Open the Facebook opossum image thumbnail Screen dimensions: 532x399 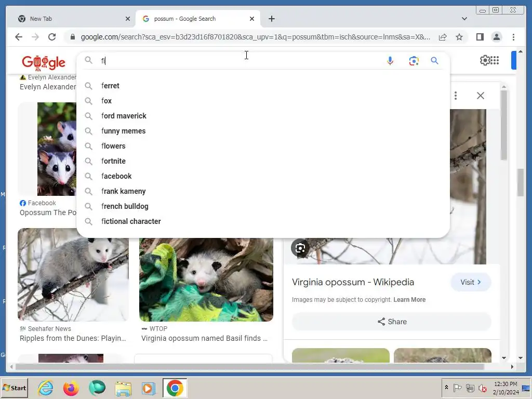[x=57, y=149]
